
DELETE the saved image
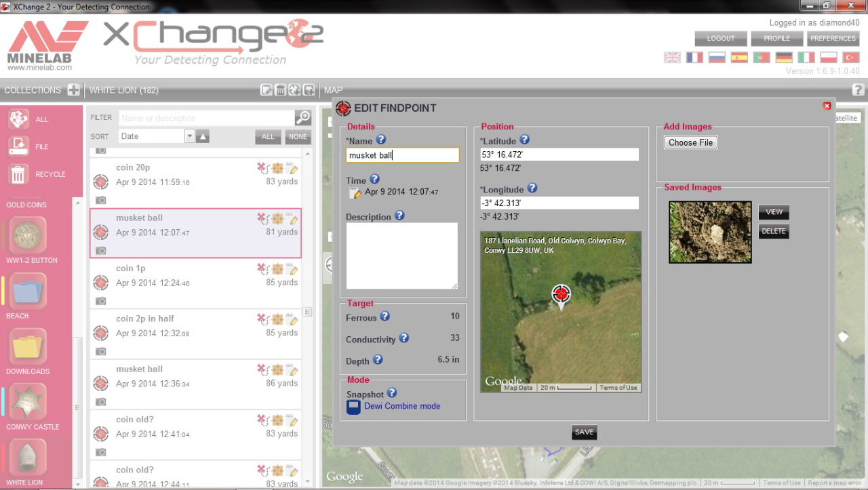(x=774, y=231)
